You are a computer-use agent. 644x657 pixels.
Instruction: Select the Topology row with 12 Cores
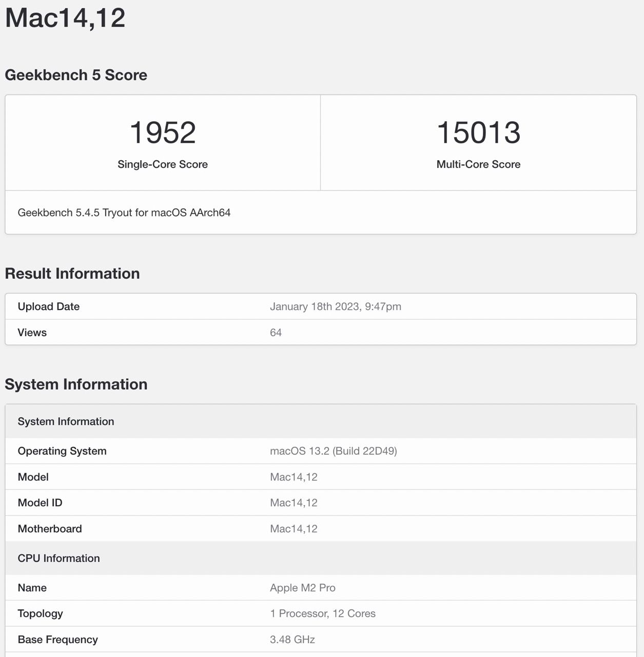tap(323, 613)
